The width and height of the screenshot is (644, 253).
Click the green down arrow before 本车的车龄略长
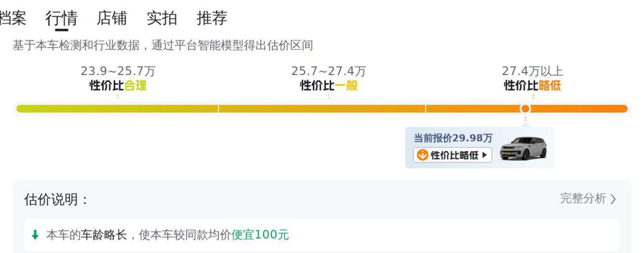point(35,235)
